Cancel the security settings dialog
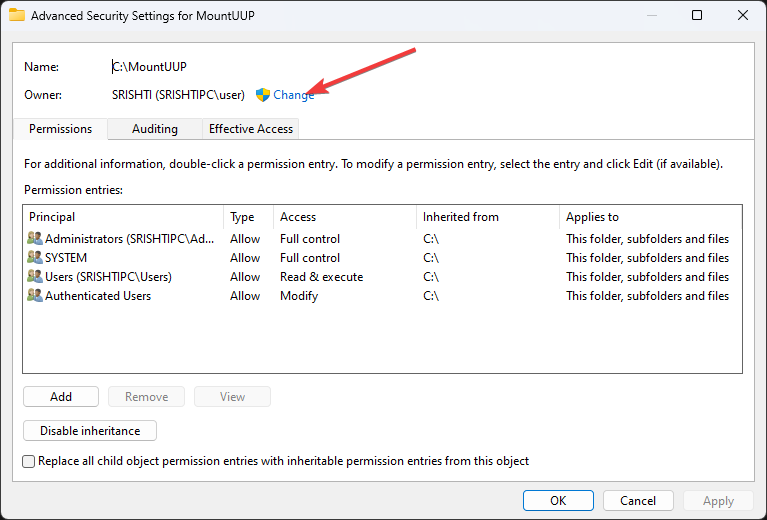 point(638,500)
